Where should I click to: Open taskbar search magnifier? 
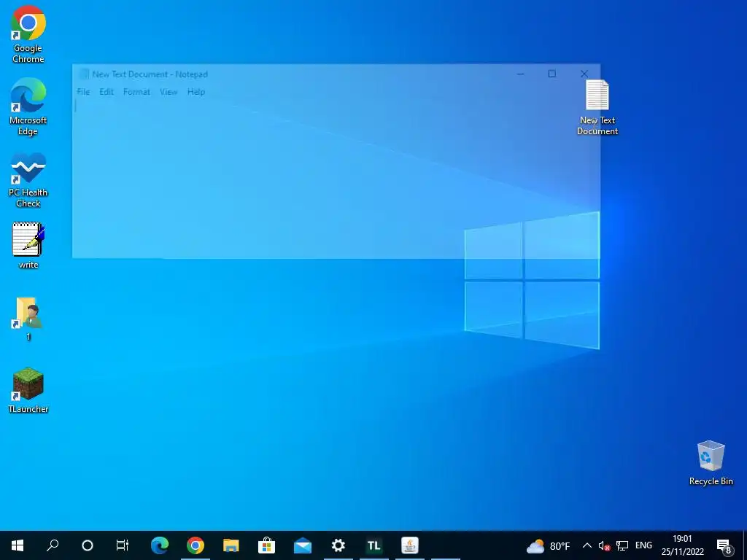[52, 545]
